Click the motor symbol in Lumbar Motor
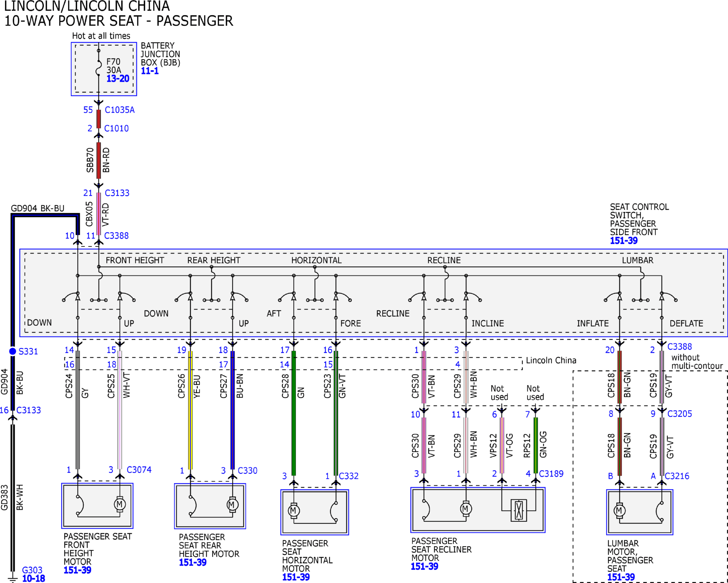 pos(619,511)
